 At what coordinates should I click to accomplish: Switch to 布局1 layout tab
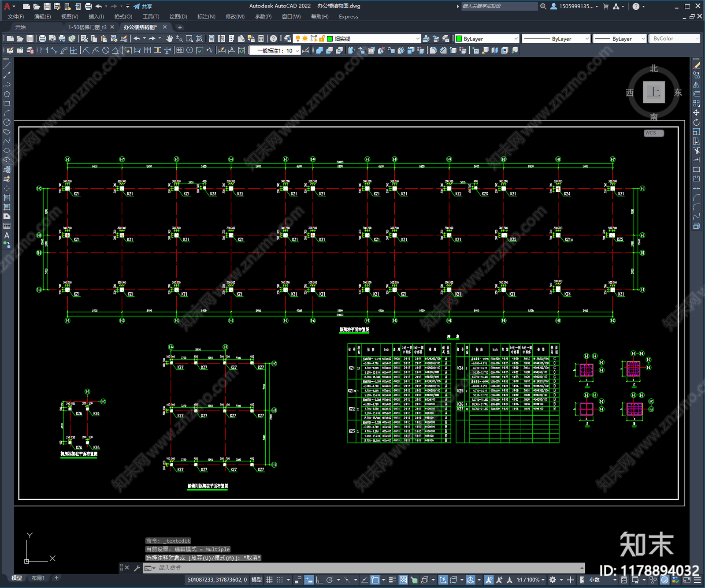(x=38, y=578)
